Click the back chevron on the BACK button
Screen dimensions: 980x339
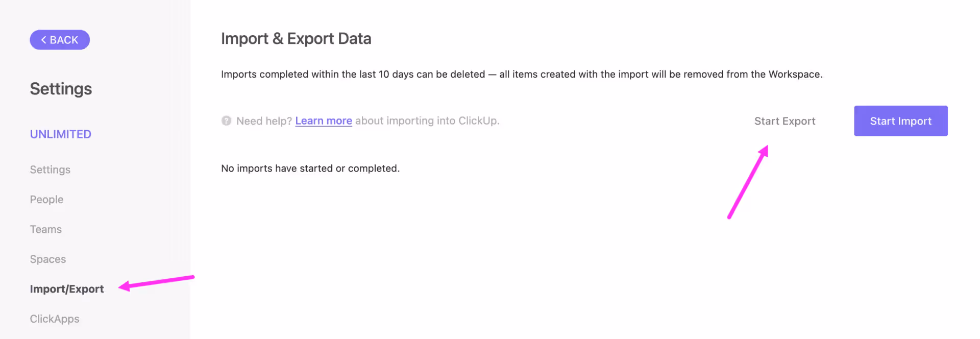(44, 39)
